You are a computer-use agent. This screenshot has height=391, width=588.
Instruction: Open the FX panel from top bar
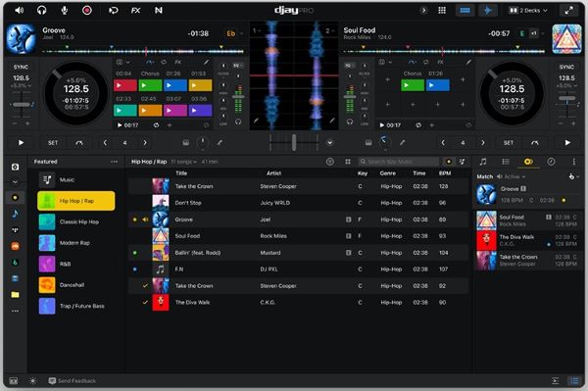point(136,11)
